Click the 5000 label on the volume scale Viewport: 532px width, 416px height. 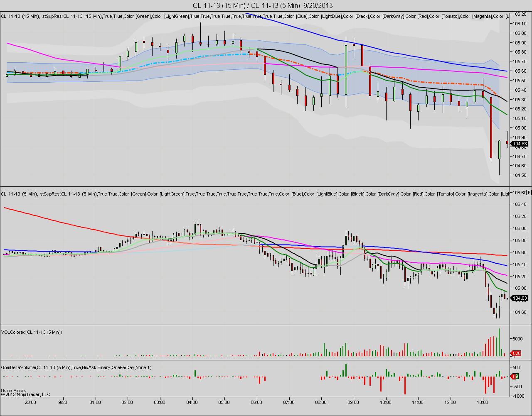point(517,339)
